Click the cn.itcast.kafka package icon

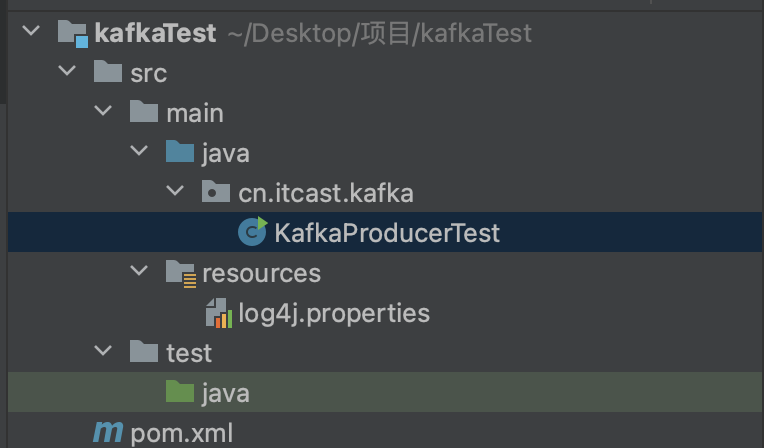point(216,193)
